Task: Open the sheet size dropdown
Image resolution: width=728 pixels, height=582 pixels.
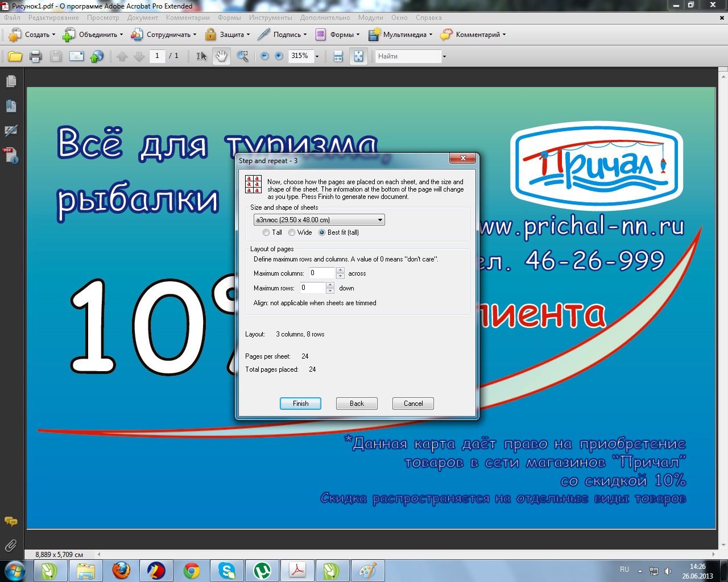Action: coord(319,220)
